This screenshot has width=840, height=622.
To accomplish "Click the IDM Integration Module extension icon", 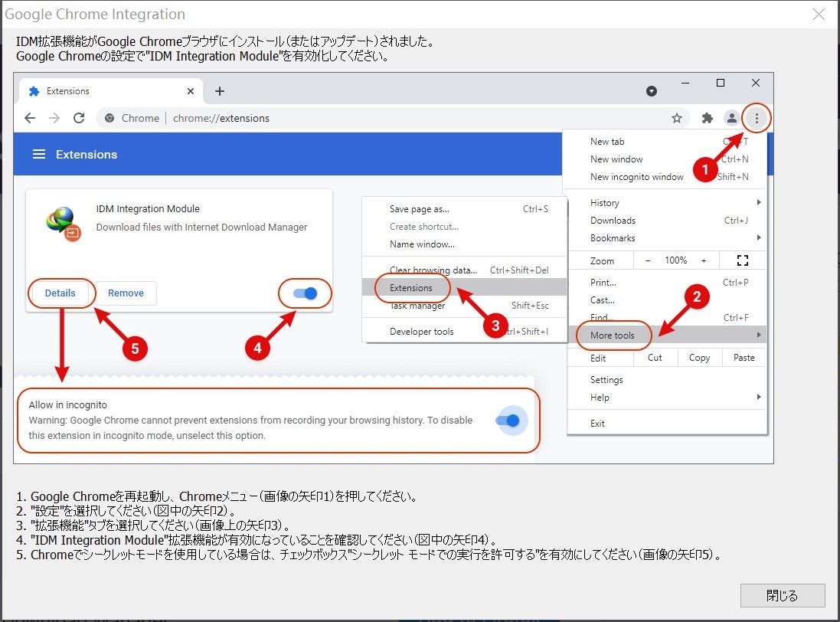I will [x=64, y=224].
